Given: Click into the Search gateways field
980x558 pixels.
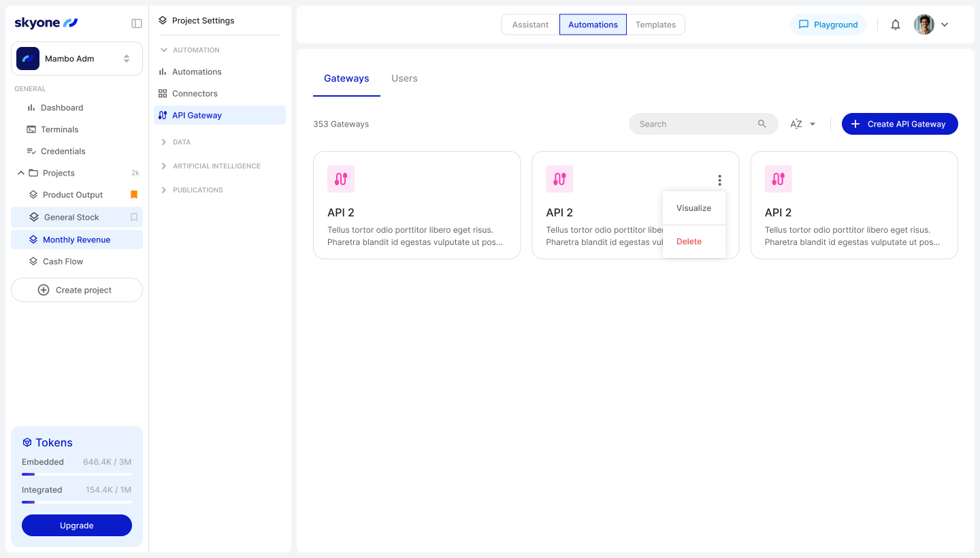Looking at the screenshot, I should (694, 124).
